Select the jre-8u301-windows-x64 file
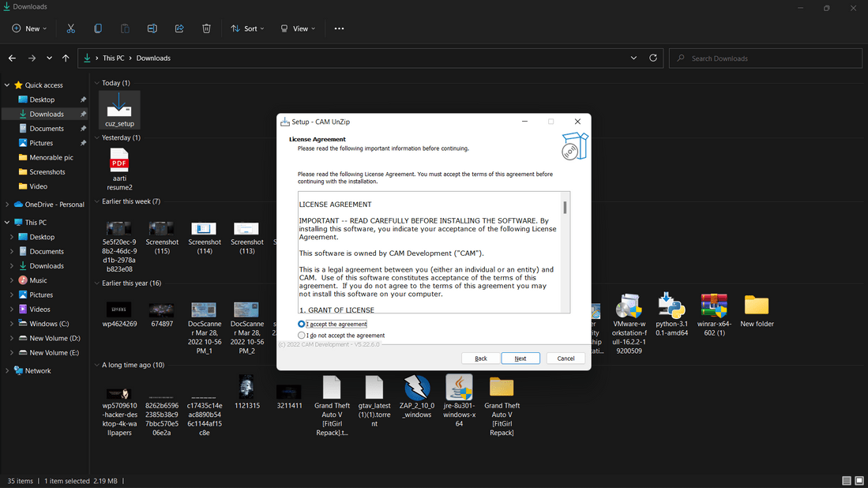This screenshot has width=868, height=488. pos(459,400)
